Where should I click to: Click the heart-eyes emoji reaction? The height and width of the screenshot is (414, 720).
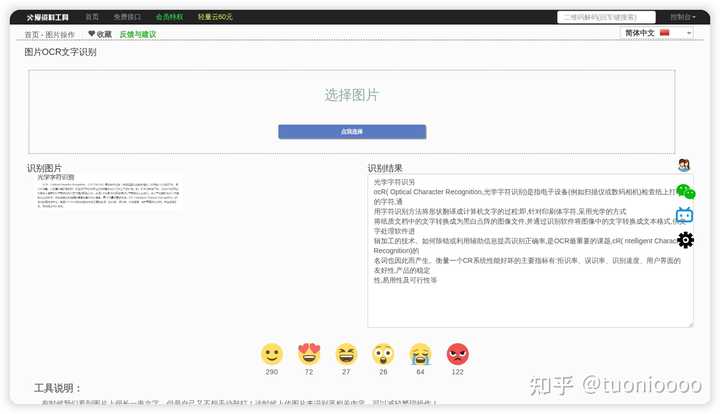click(309, 354)
